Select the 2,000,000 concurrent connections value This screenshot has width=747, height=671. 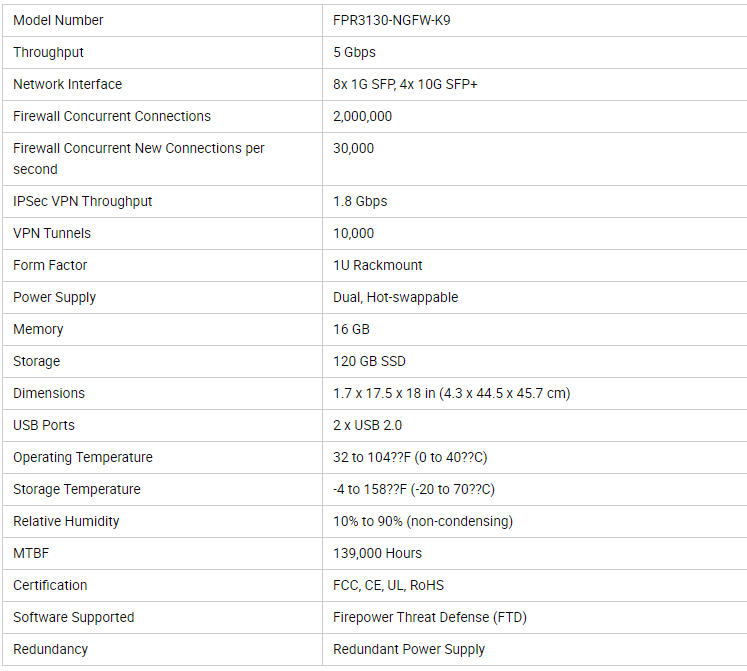coord(363,116)
